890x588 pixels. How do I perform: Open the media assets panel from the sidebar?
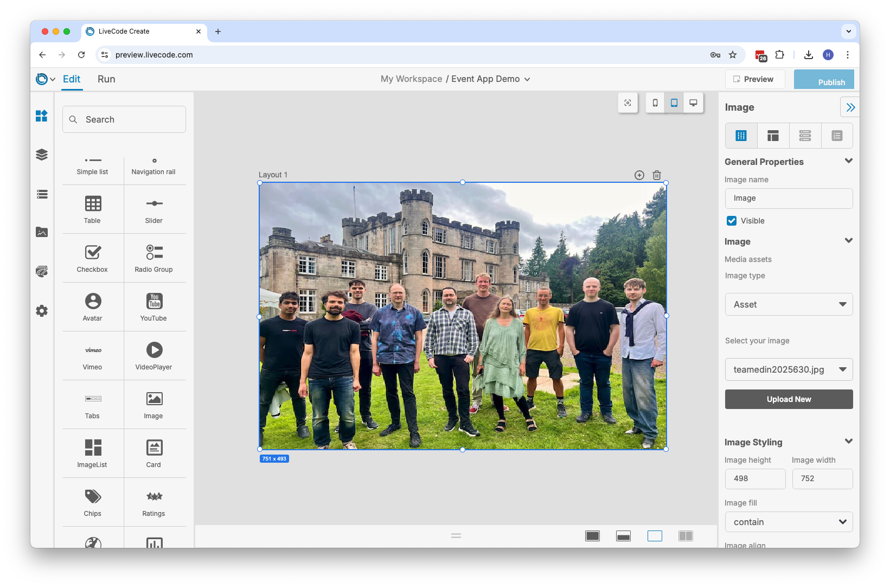click(x=42, y=232)
